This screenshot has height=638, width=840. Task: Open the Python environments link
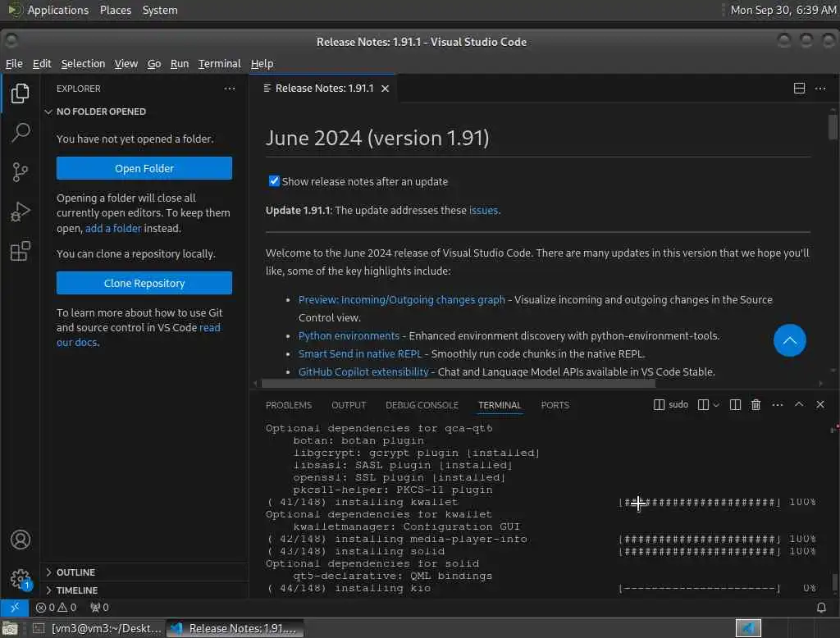349,336
